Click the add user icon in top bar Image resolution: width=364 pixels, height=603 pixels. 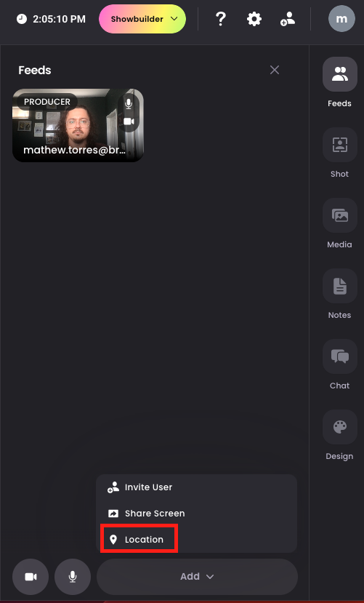click(288, 19)
